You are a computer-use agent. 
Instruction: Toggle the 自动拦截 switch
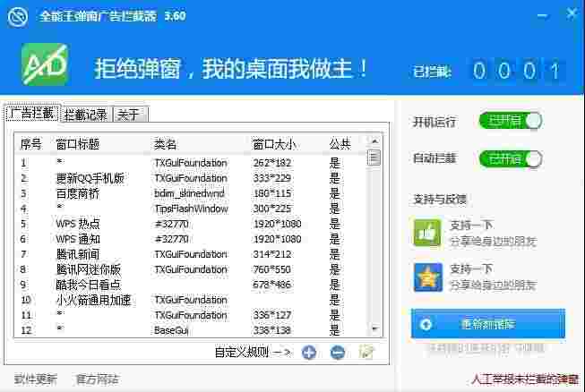pos(511,159)
